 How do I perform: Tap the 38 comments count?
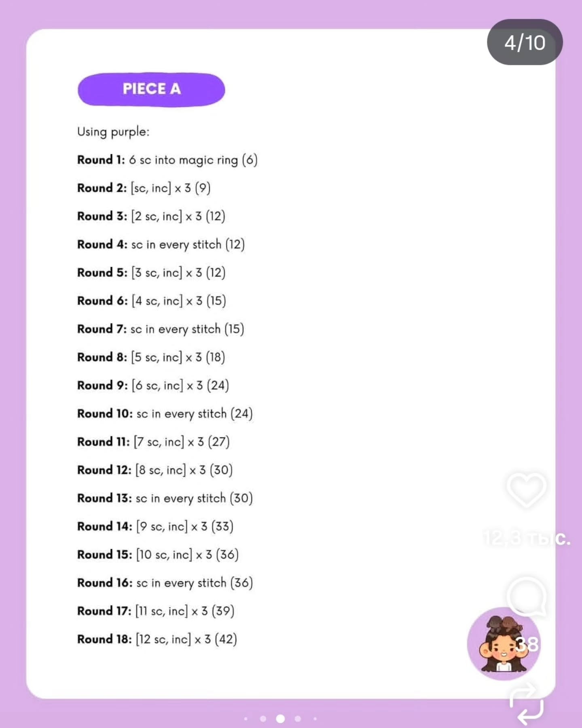(x=527, y=644)
